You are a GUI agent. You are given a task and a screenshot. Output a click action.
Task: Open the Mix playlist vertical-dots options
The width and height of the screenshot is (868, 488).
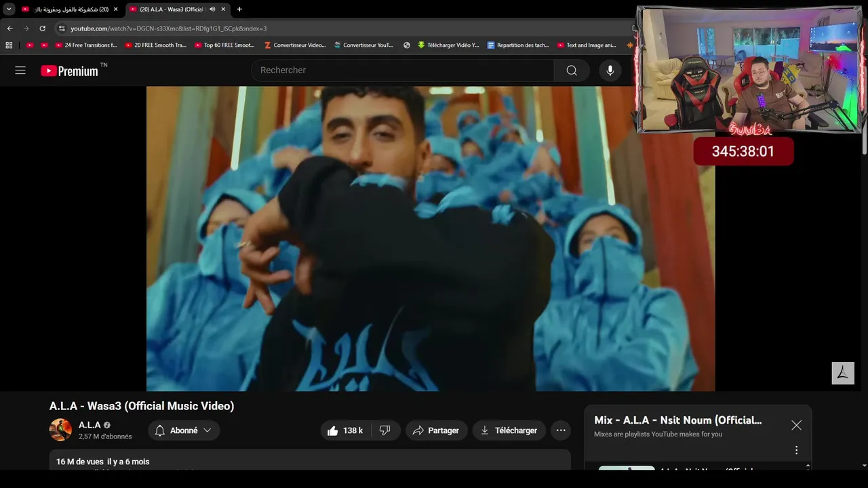point(796,450)
